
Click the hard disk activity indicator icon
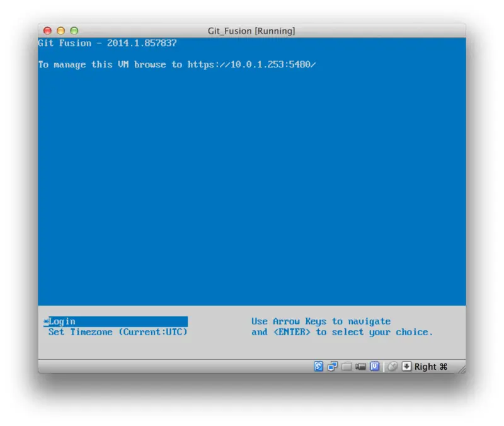click(319, 367)
